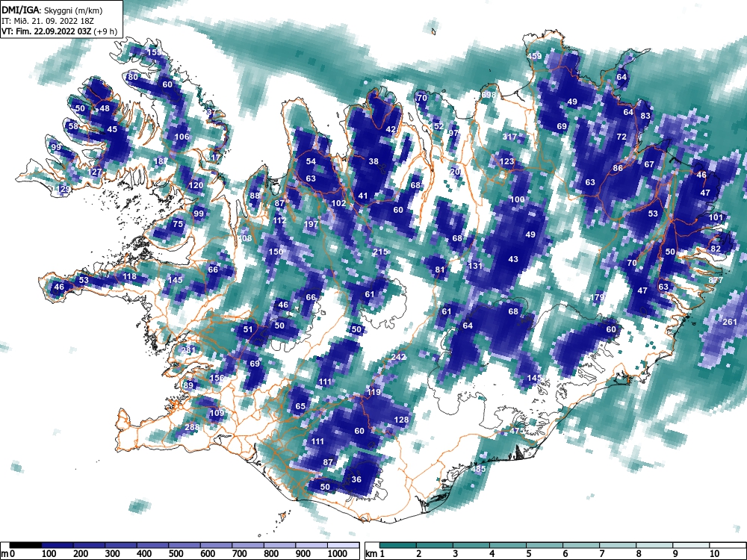Click the map value 179
The height and width of the screenshot is (560, 747).
[597, 297]
